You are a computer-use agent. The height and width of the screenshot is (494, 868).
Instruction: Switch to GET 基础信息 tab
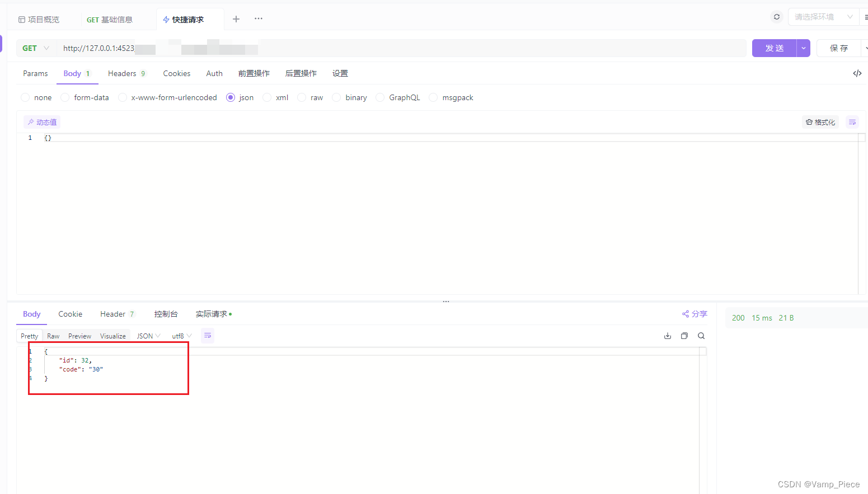click(x=110, y=20)
